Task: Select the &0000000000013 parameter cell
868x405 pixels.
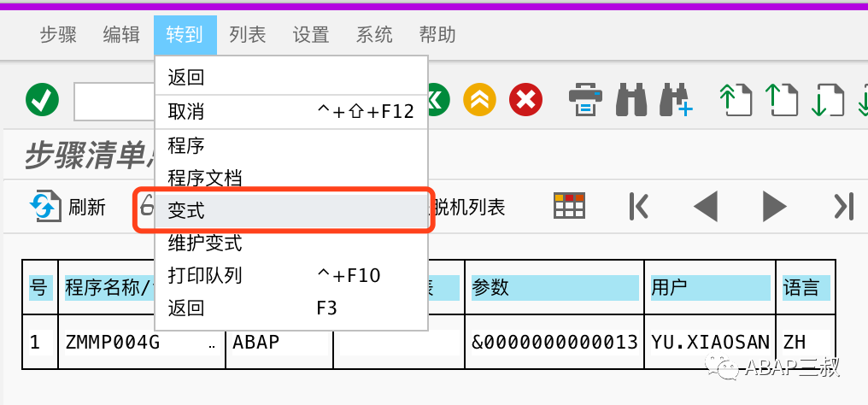Action: click(x=554, y=343)
